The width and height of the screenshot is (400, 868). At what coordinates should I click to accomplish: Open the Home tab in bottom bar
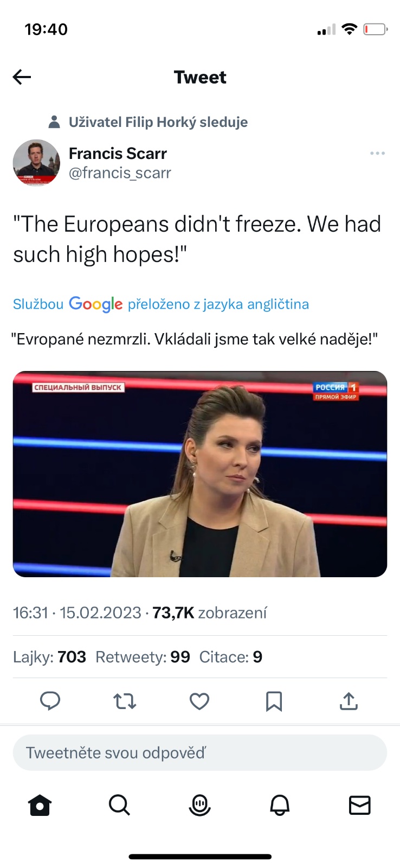click(x=40, y=805)
